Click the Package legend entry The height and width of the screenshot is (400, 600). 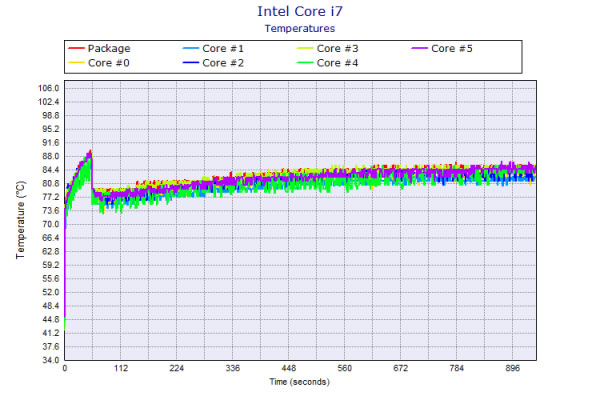pyautogui.click(x=99, y=49)
